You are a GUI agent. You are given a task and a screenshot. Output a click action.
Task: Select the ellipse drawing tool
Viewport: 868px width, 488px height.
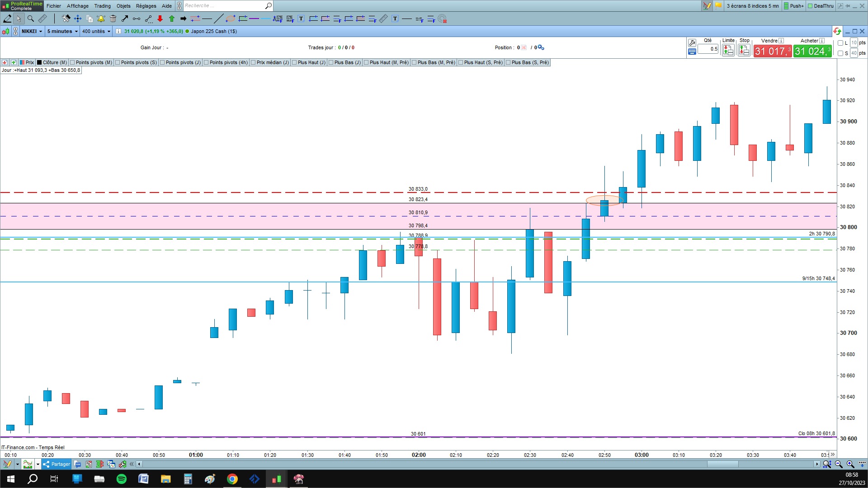tap(231, 19)
